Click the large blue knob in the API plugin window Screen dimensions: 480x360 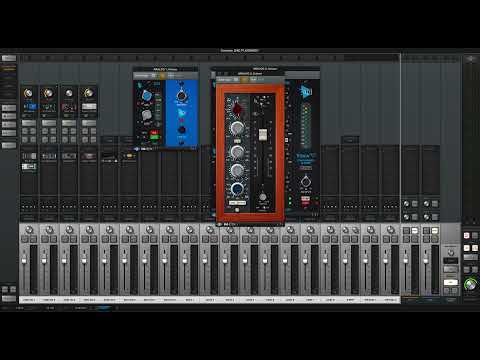[x=146, y=96]
